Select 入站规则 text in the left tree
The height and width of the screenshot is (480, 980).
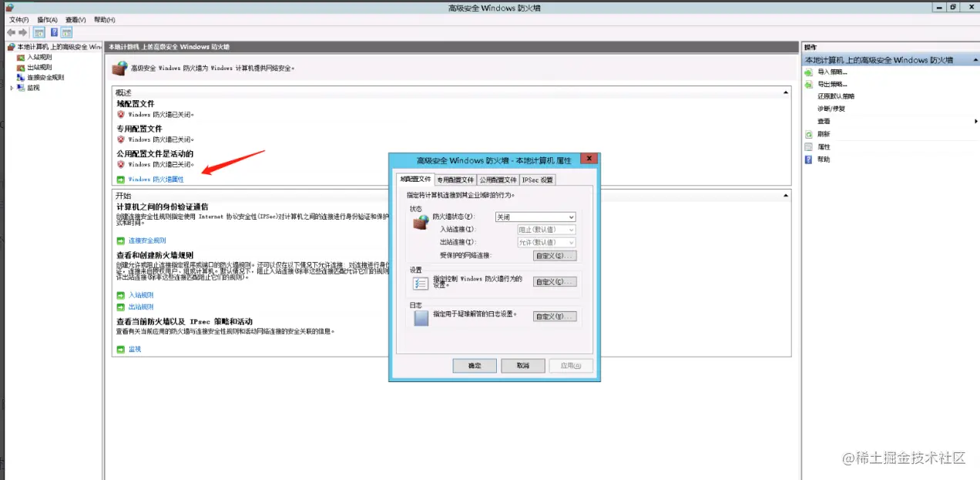coord(39,57)
